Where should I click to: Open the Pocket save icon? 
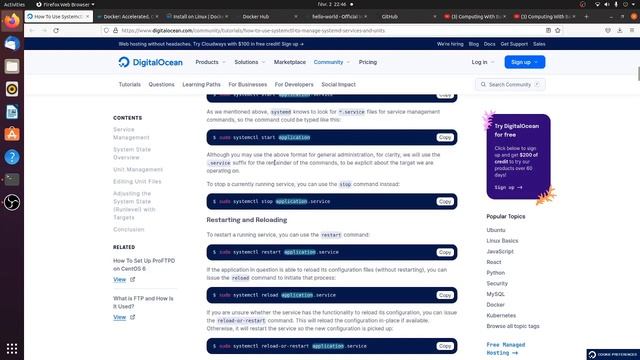tap(608, 31)
